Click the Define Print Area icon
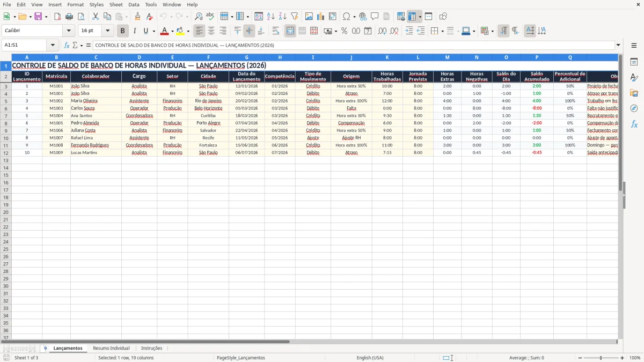 [x=401, y=17]
